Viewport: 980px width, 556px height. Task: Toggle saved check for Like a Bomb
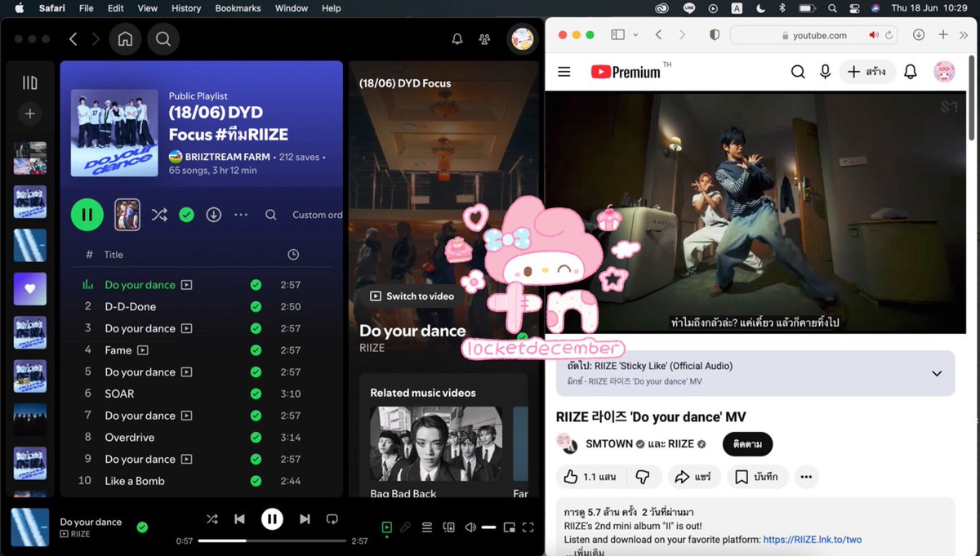pos(256,481)
